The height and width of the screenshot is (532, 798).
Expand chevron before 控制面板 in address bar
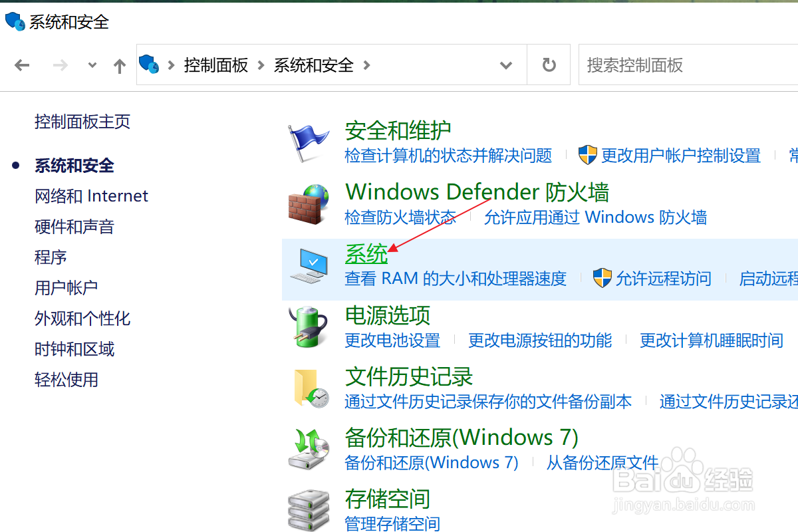tap(172, 65)
